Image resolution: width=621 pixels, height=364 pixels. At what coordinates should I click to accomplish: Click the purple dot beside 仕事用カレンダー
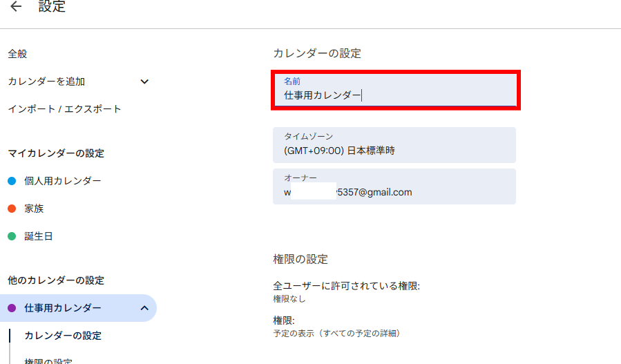coord(12,308)
